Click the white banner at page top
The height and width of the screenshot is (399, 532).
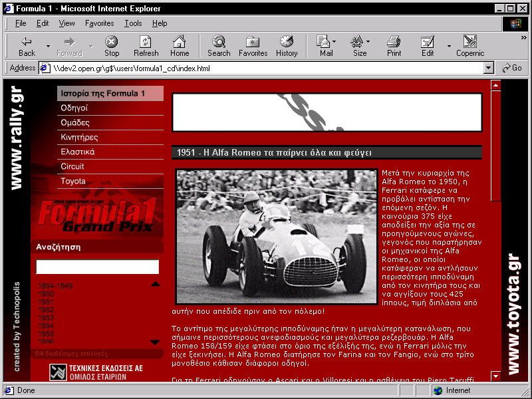tap(327, 112)
